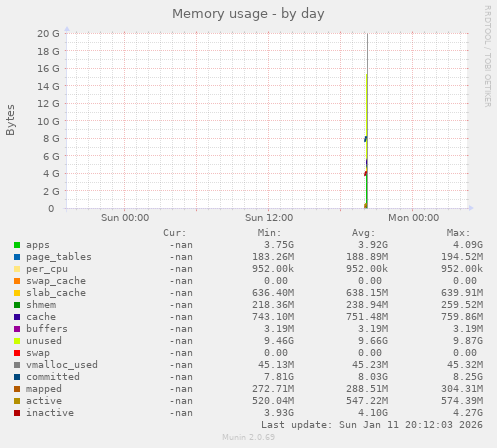Click the 'committed' legend label
This screenshot has height=448, width=497.
tap(53, 377)
